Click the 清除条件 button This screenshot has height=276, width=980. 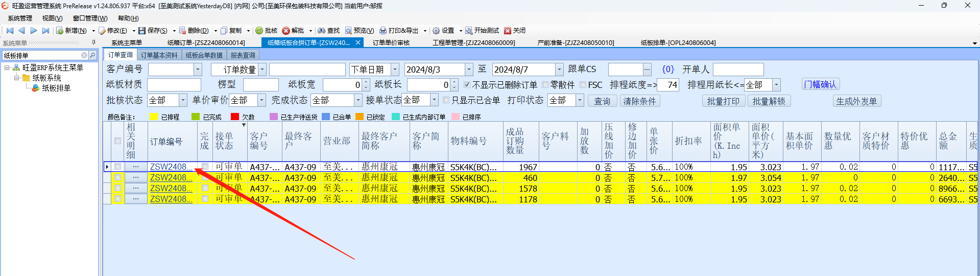639,101
